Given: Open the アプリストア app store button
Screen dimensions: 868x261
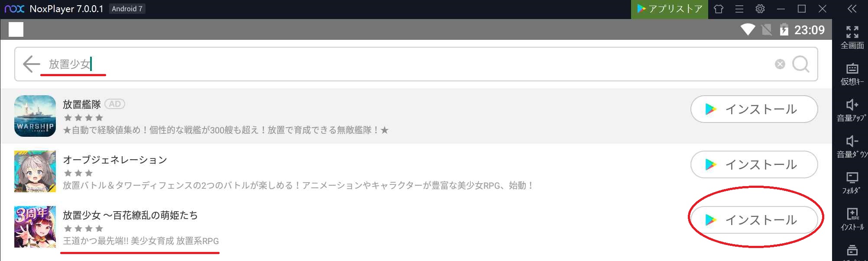Looking at the screenshot, I should tap(669, 9).
